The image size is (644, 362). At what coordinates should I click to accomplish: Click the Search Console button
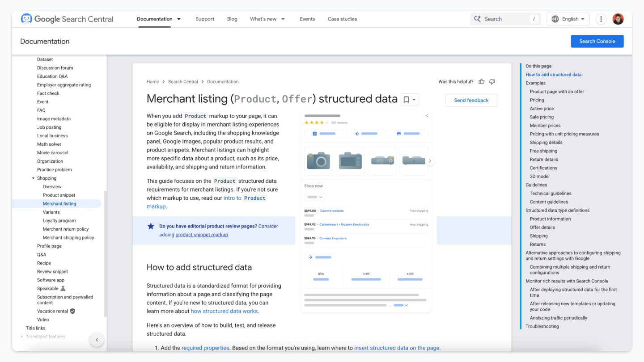tap(597, 41)
